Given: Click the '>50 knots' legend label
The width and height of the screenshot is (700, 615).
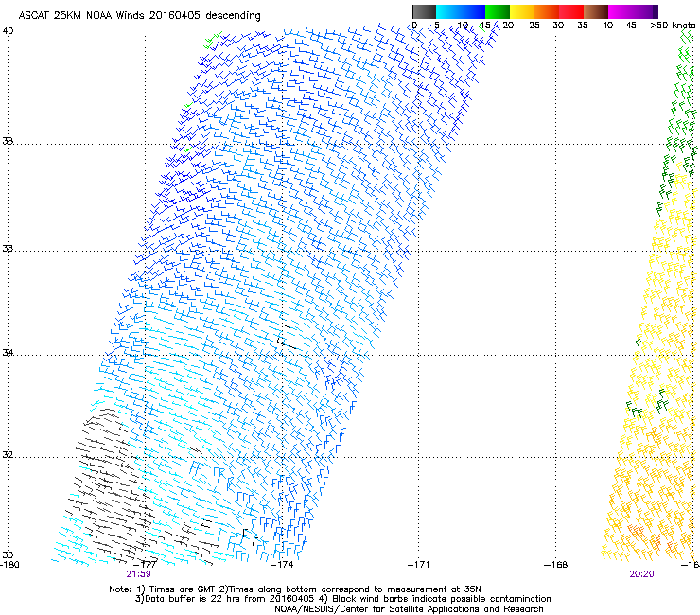Looking at the screenshot, I should (x=673, y=26).
